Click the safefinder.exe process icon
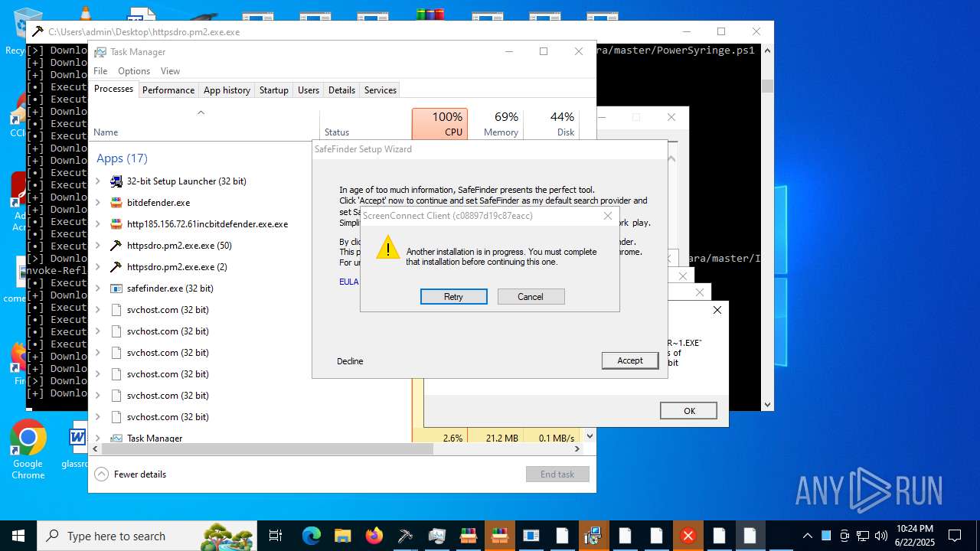The width and height of the screenshot is (980, 551). pyautogui.click(x=116, y=289)
